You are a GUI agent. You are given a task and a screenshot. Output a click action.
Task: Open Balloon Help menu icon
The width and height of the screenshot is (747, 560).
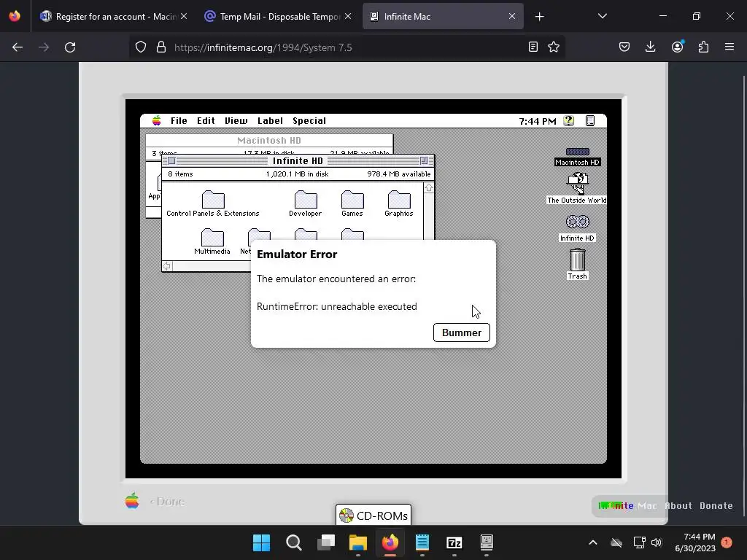[x=568, y=120]
